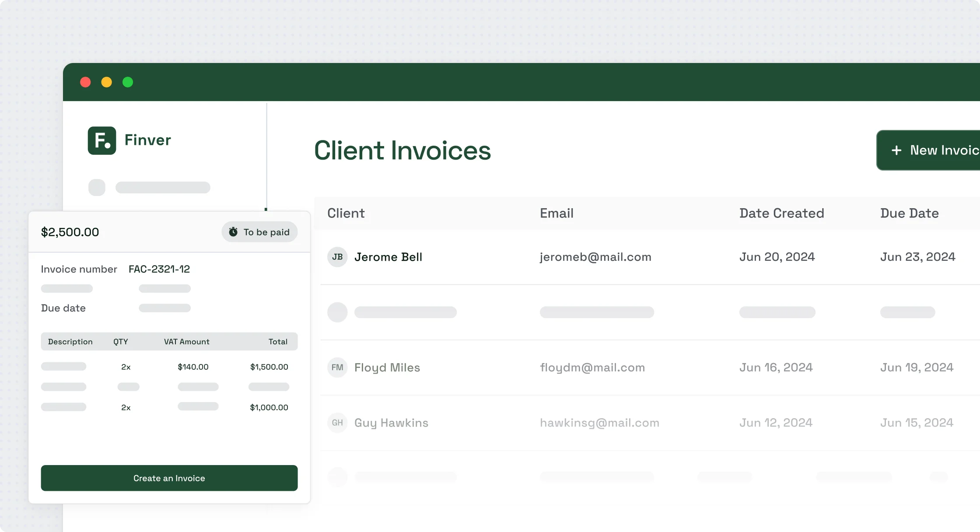980x532 pixels.
Task: Click the $1,500.00 total line item
Action: coord(269,367)
